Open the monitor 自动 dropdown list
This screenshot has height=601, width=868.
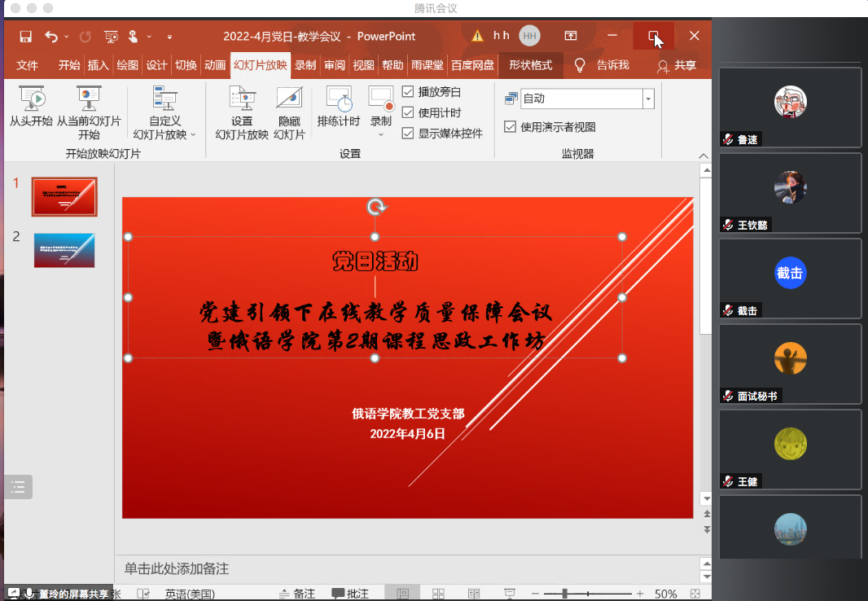[648, 99]
